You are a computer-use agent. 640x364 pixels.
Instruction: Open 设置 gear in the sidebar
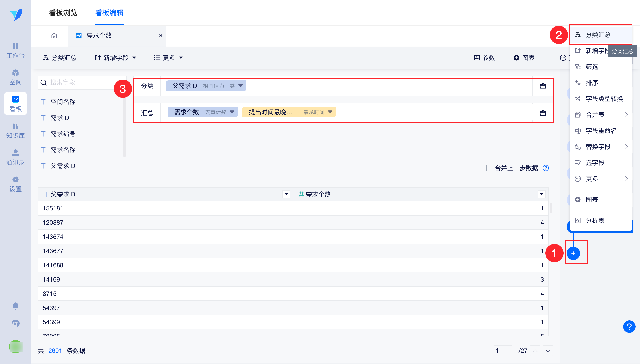point(16,184)
